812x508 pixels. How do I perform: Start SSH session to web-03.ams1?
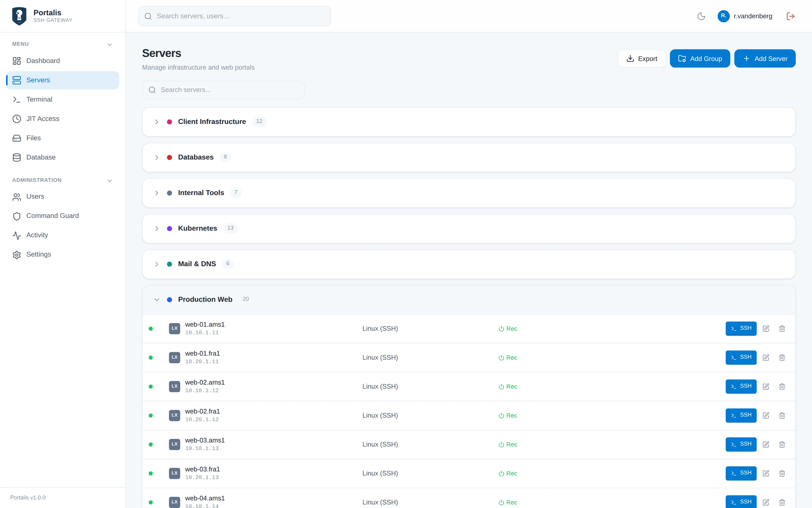[x=741, y=444]
